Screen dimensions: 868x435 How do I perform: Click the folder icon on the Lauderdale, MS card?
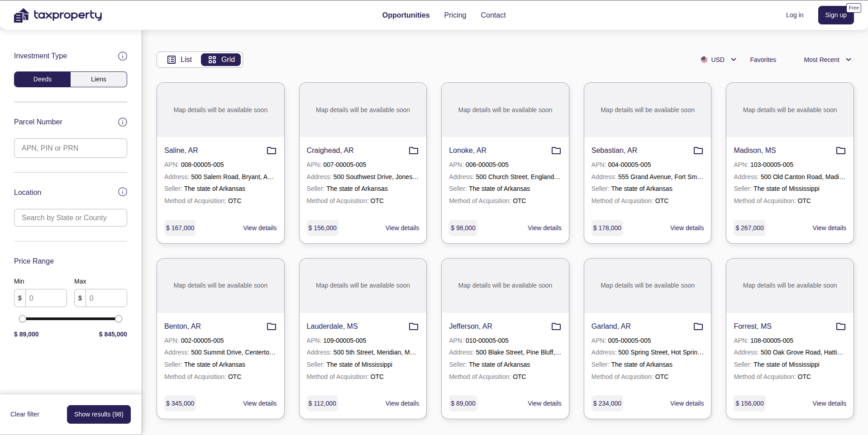click(413, 326)
